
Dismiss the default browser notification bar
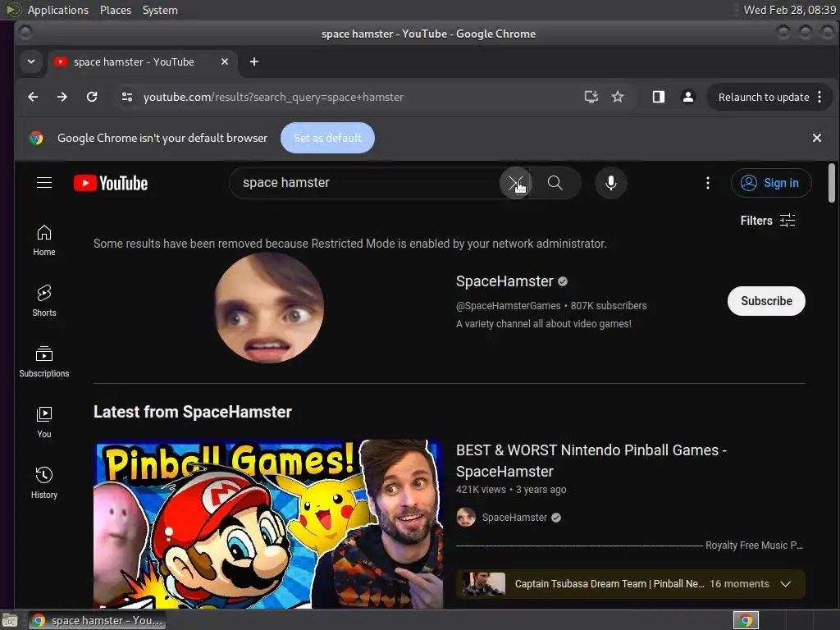click(x=816, y=138)
